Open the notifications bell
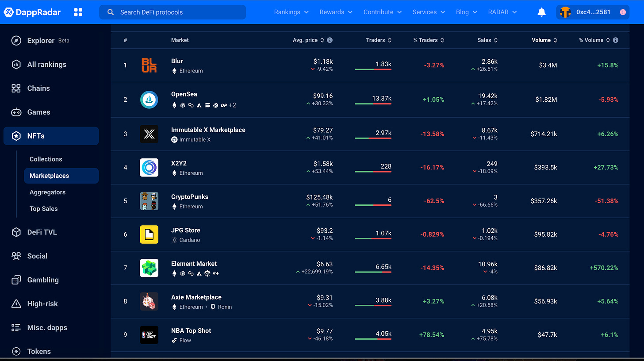The image size is (644, 361). [541, 12]
